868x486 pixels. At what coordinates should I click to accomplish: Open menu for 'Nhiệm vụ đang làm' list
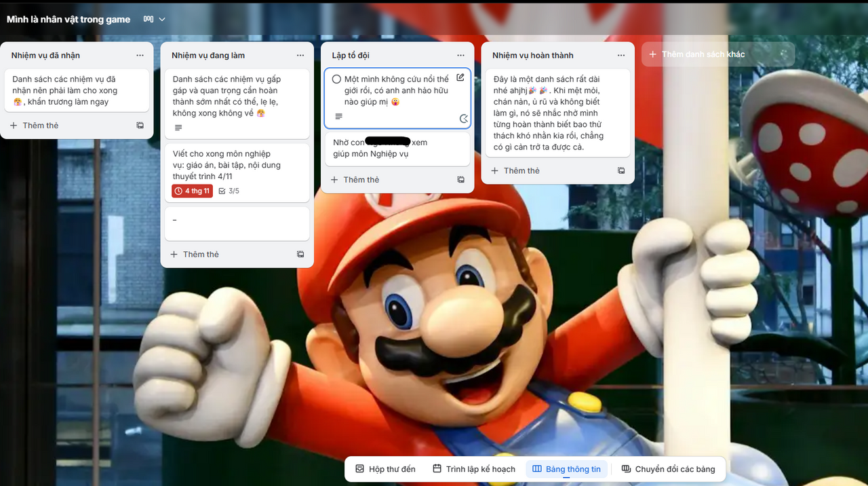point(300,55)
